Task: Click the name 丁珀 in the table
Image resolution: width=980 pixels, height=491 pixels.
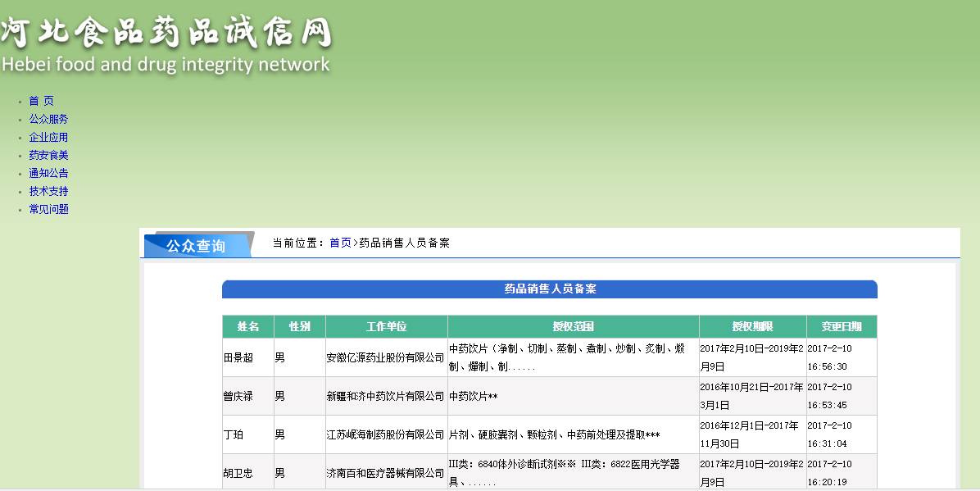Action: click(x=234, y=434)
